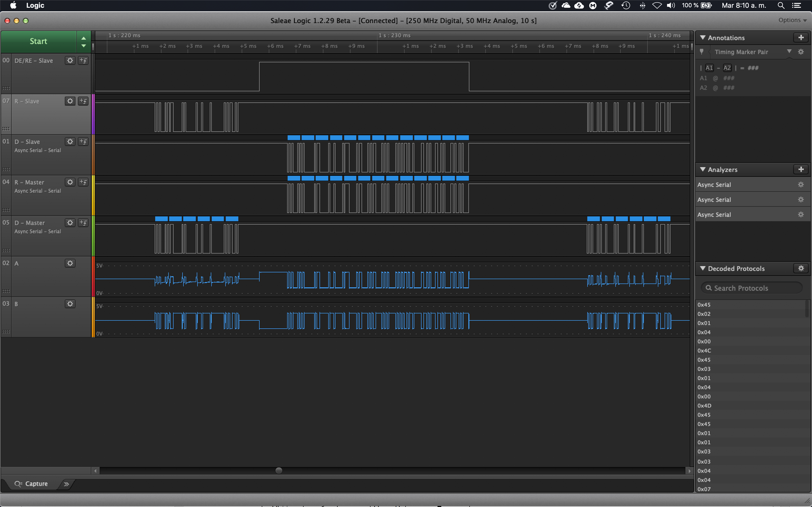The height and width of the screenshot is (507, 812).
Task: Open Bluetooth menu bar icon
Action: 642,5
